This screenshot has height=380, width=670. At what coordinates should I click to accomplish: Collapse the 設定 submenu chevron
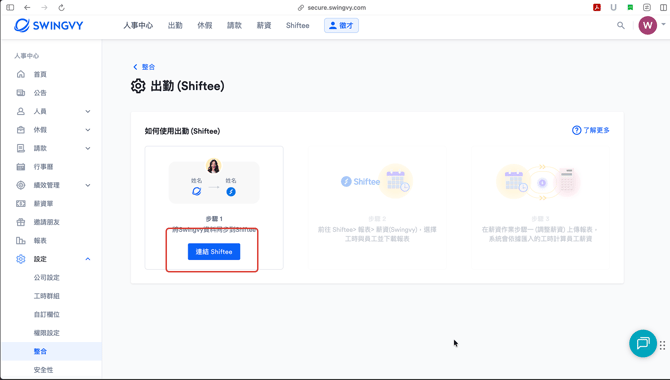pyautogui.click(x=88, y=259)
